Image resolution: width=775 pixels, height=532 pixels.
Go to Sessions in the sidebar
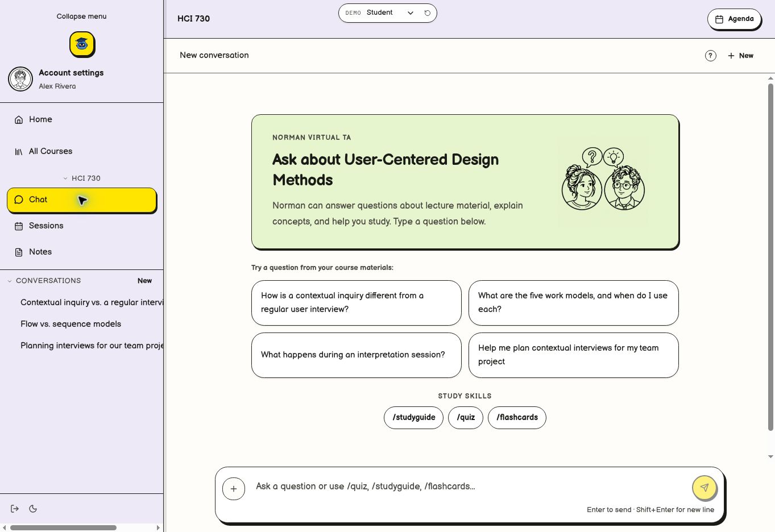pyautogui.click(x=81, y=226)
